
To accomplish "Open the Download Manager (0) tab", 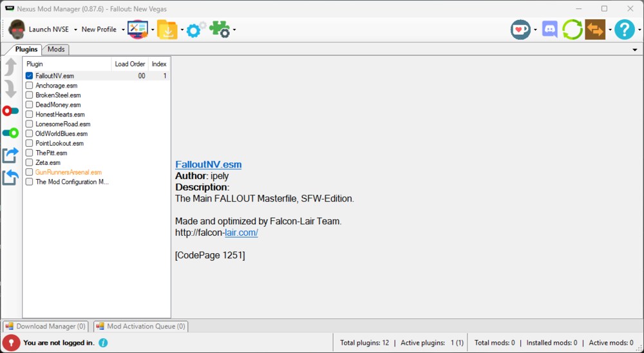I will (x=46, y=327).
